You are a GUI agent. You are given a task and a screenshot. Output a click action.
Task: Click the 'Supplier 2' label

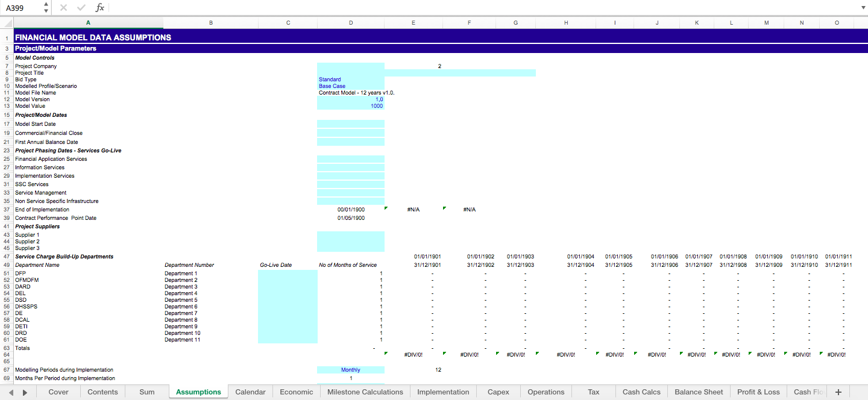27,242
